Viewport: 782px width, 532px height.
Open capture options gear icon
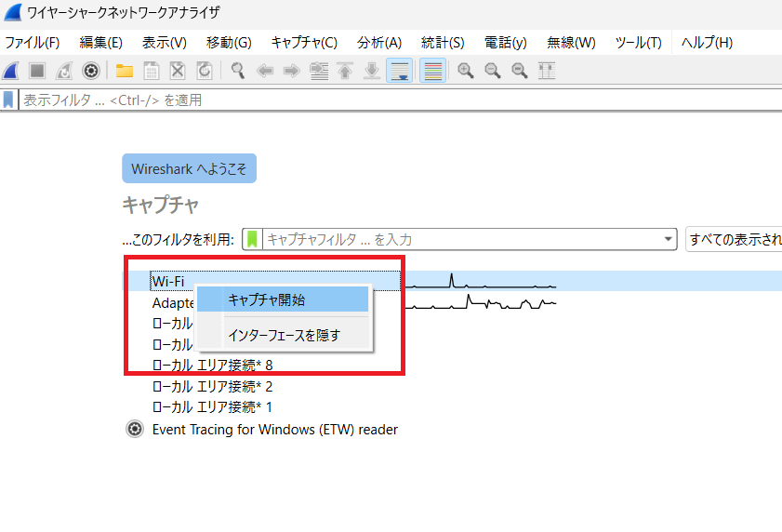pos(91,71)
